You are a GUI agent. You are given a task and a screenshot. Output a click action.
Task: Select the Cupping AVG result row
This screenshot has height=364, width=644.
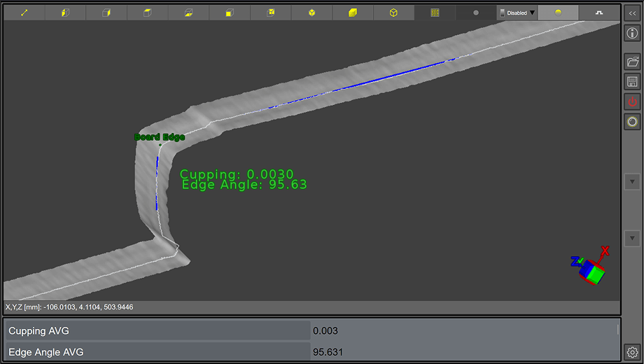157,330
